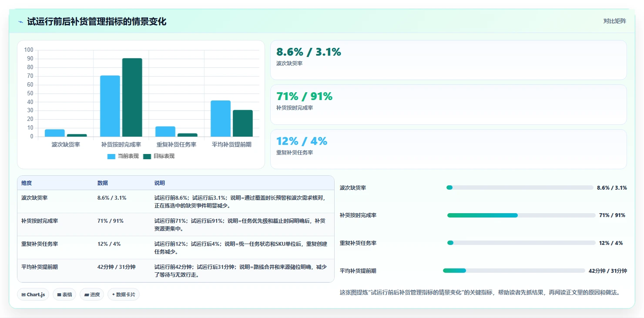Click the 进度 tag chip
Image resolution: width=644 pixels, height=318 pixels.
click(x=92, y=295)
